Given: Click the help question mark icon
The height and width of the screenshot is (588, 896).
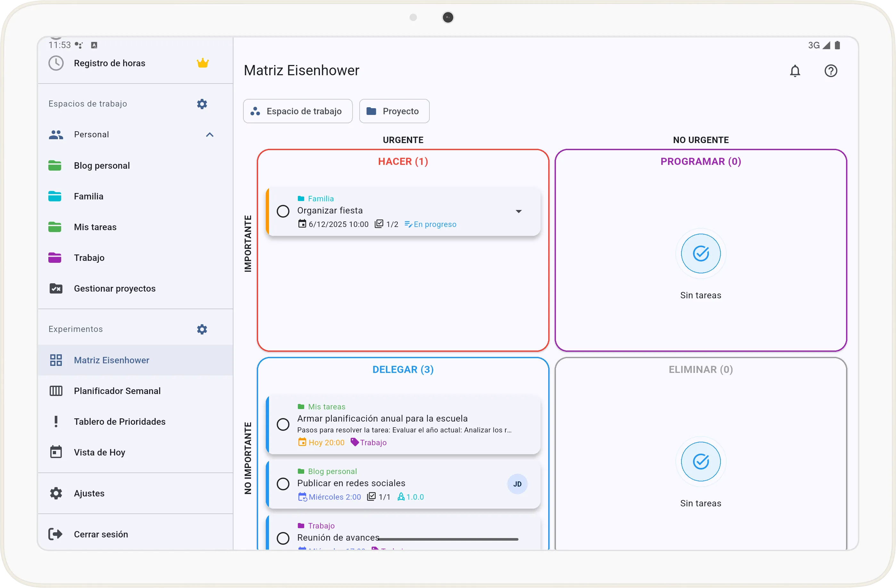Looking at the screenshot, I should point(830,71).
